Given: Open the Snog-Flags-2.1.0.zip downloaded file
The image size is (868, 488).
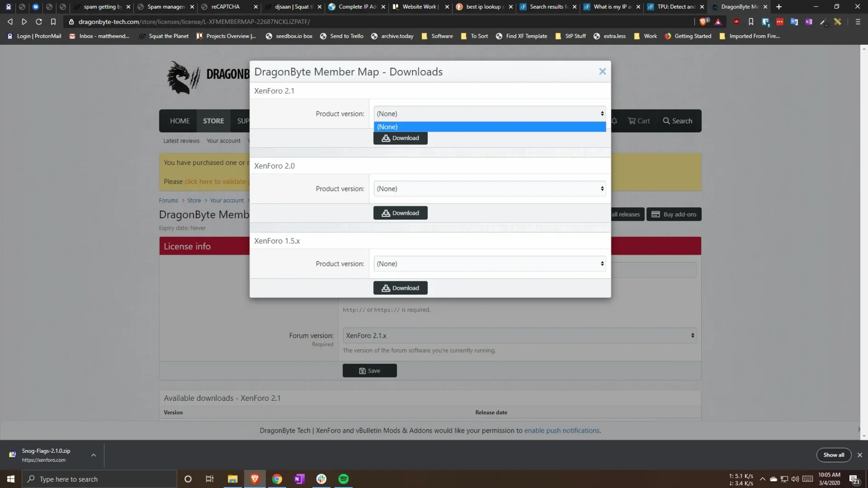Looking at the screenshot, I should pyautogui.click(x=46, y=455).
